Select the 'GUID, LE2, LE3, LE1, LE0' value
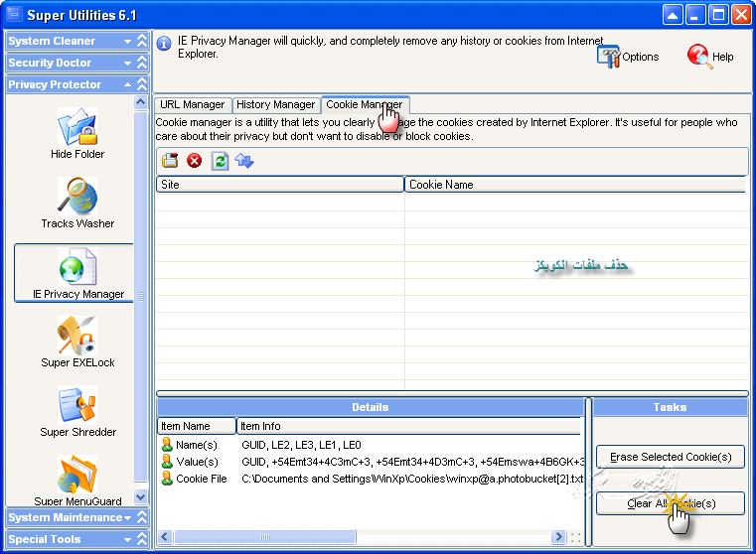Image resolution: width=756 pixels, height=554 pixels. pyautogui.click(x=301, y=445)
